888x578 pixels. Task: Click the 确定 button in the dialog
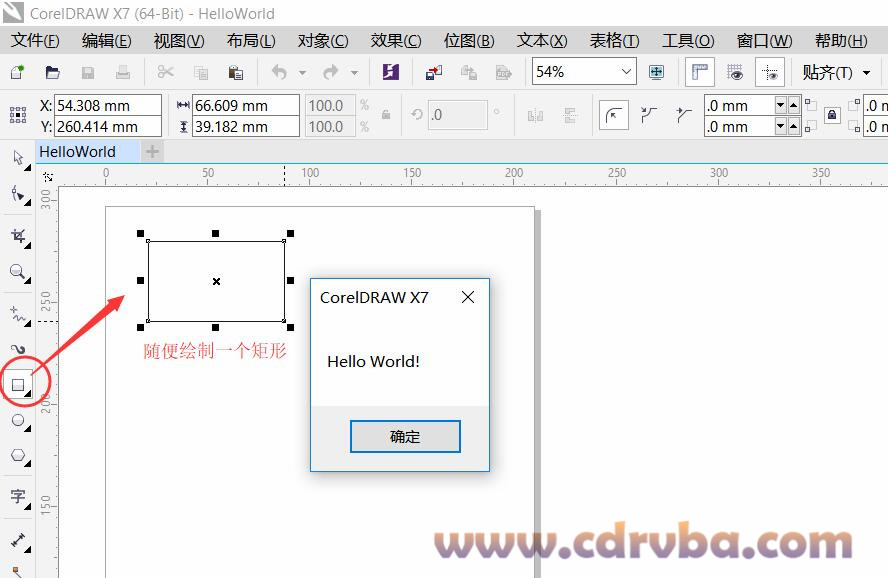point(405,436)
